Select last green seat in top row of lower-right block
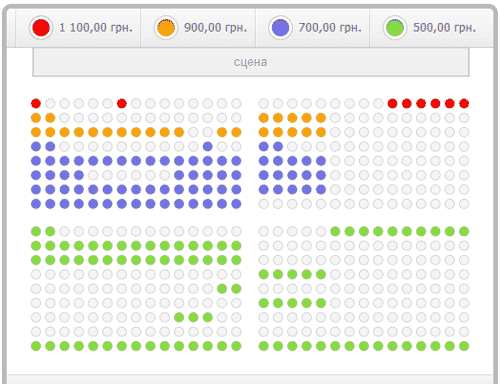This screenshot has height=384, width=500. 464,231
